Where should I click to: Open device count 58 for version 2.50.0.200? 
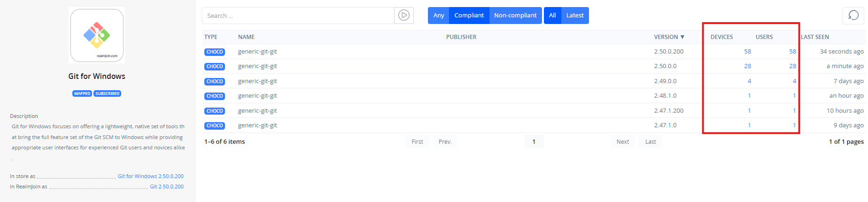tap(747, 52)
